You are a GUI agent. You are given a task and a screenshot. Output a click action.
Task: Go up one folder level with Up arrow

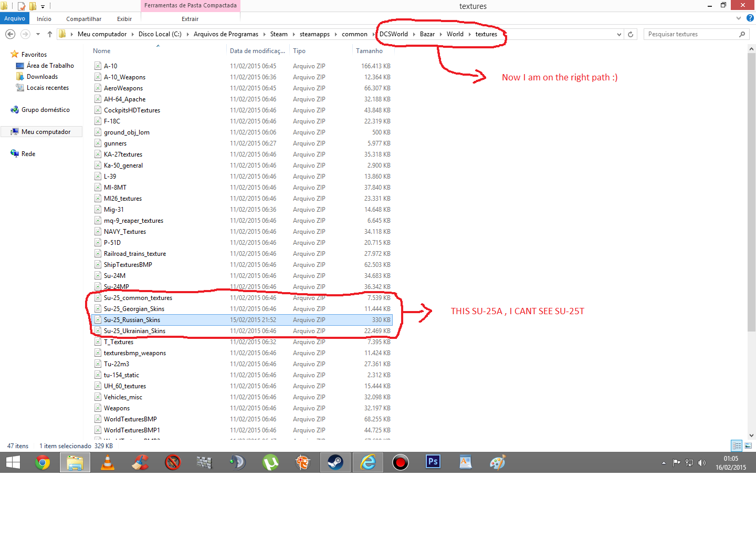pos(50,34)
